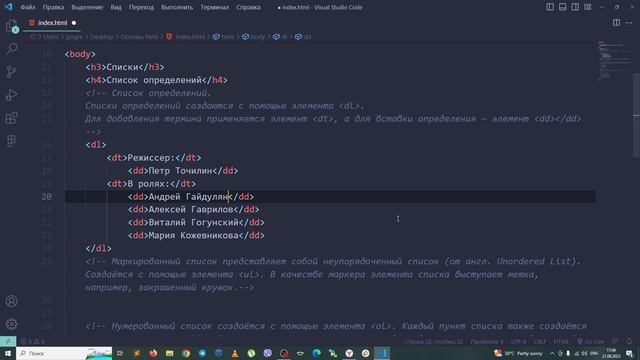The height and width of the screenshot is (360, 640).
Task: Split the editor to the right
Action: [616, 23]
